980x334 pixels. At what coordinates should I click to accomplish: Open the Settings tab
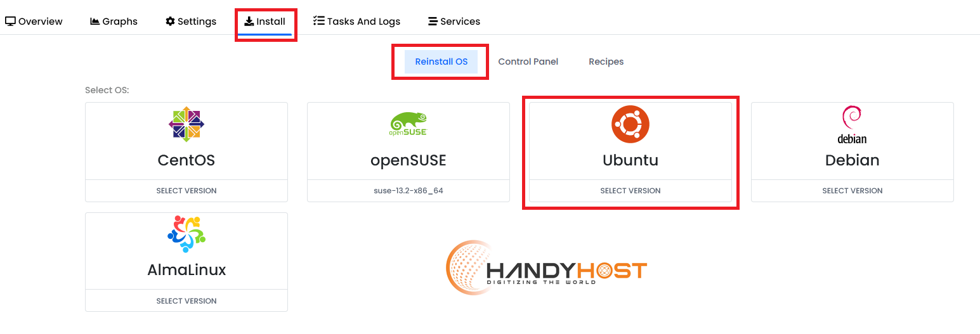191,21
